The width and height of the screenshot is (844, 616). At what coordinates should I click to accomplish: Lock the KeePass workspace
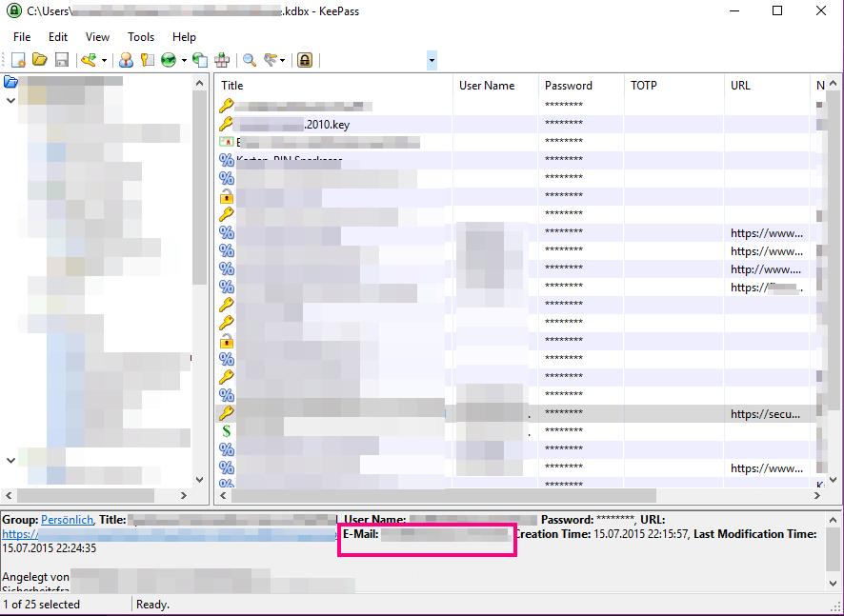304,59
